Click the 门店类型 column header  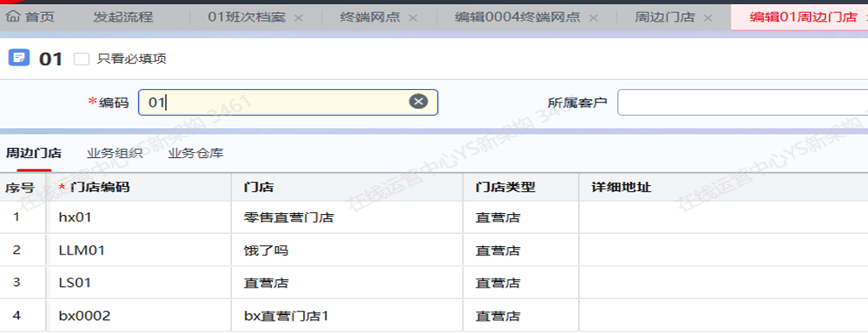point(505,188)
